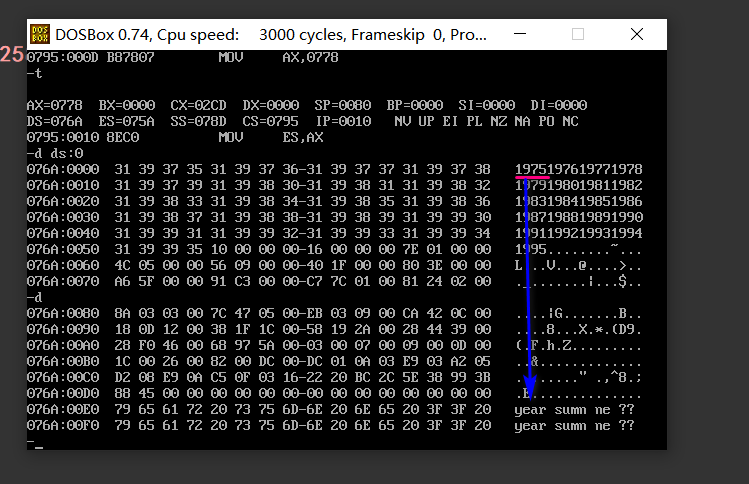Click opcode bytes 8EC0
The image size is (749, 484).
(x=123, y=138)
